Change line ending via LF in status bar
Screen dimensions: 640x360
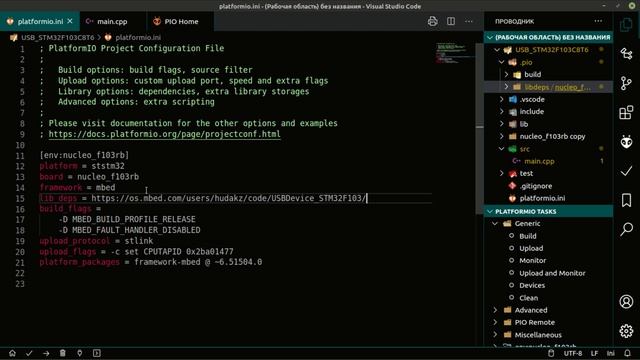(594, 353)
